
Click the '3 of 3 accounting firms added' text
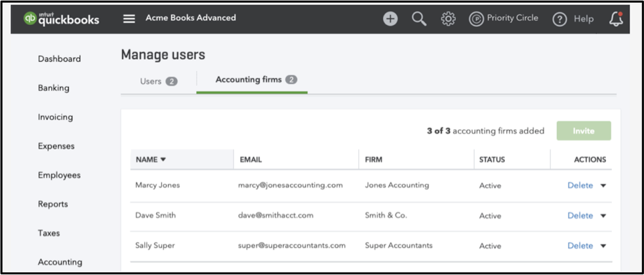pos(485,131)
